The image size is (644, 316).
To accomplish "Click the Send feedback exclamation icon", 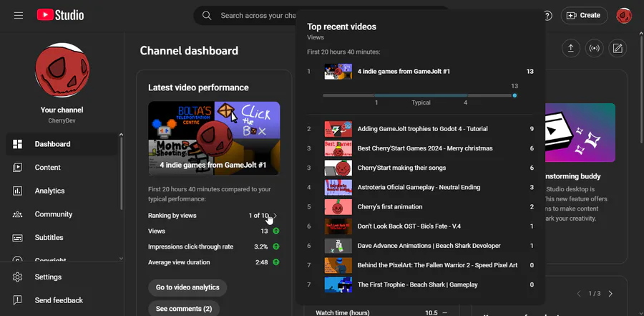I will (x=17, y=300).
